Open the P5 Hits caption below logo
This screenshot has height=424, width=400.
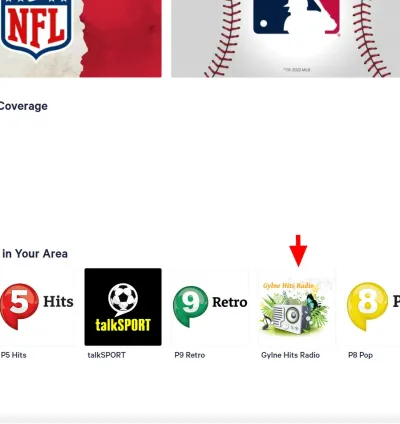14,355
